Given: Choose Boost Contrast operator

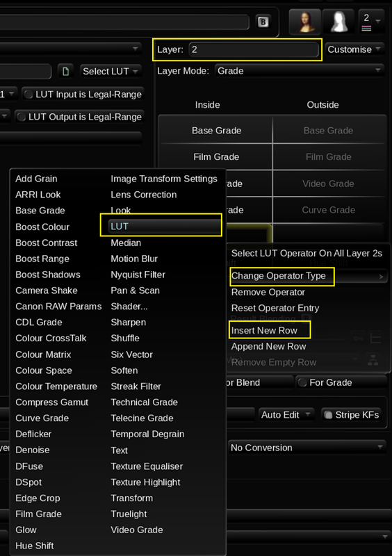Looking at the screenshot, I should [47, 243].
